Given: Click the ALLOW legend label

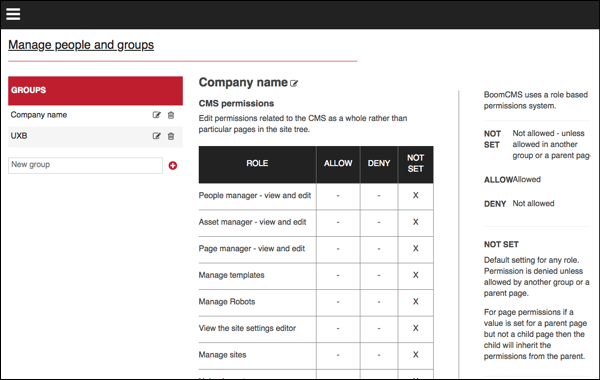Looking at the screenshot, I should point(498,180).
